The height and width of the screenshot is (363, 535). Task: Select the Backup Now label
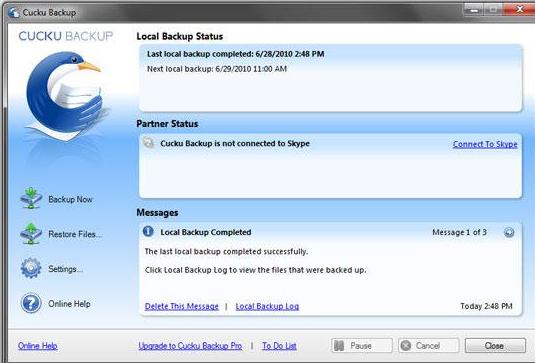click(70, 199)
